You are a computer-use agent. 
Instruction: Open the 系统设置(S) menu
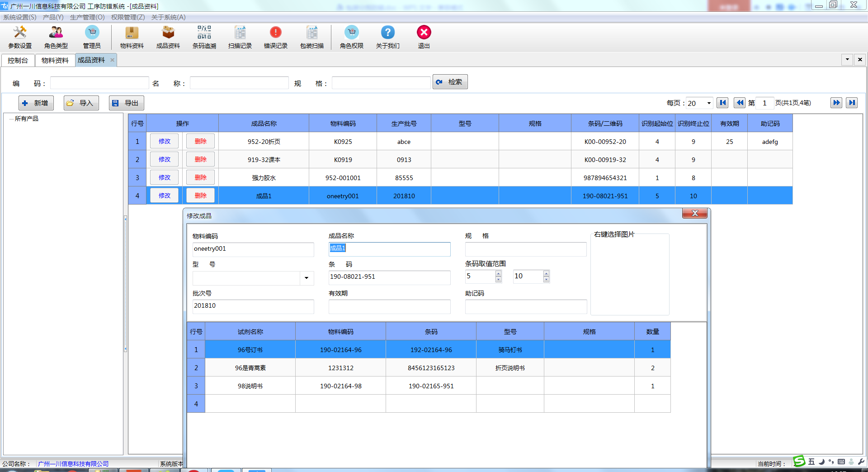click(x=20, y=17)
